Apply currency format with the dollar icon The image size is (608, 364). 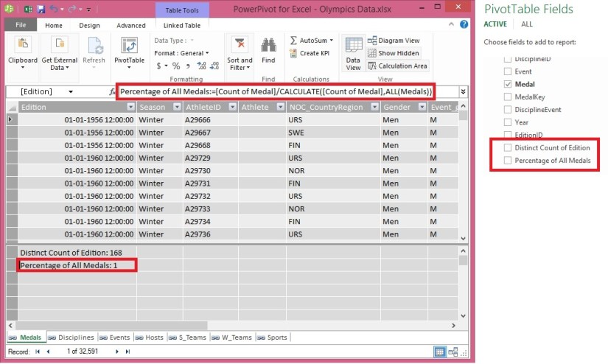(x=159, y=66)
